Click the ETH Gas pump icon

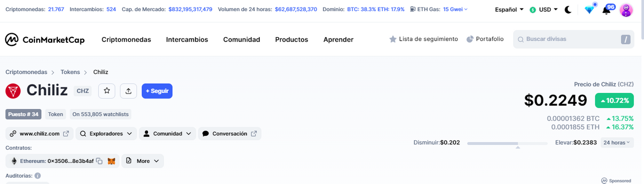(x=413, y=9)
